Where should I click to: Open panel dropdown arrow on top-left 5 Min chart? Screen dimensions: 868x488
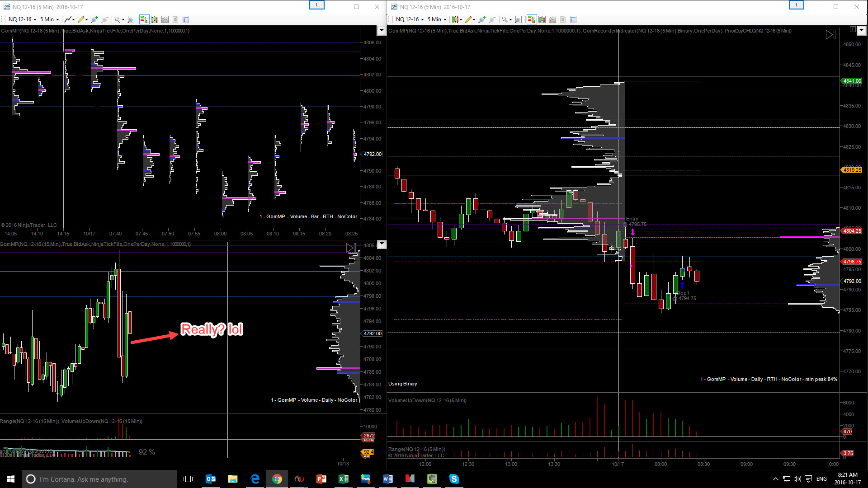(382, 30)
